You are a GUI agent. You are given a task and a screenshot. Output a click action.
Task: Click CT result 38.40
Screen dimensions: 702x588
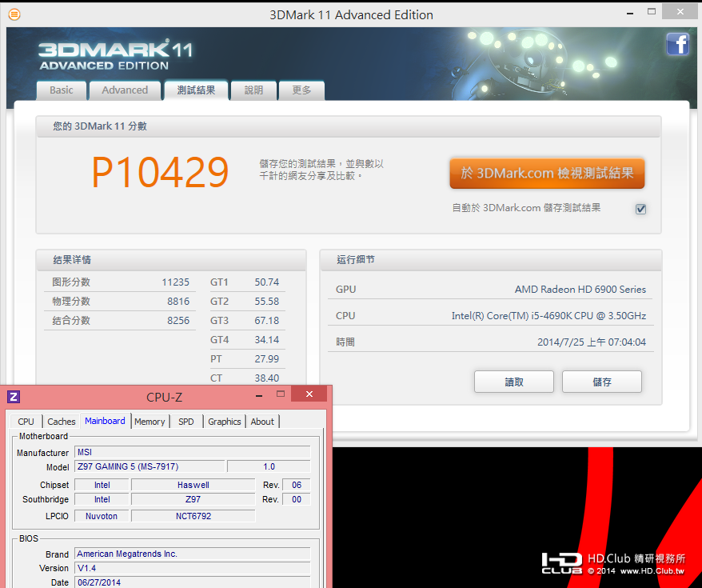(267, 378)
